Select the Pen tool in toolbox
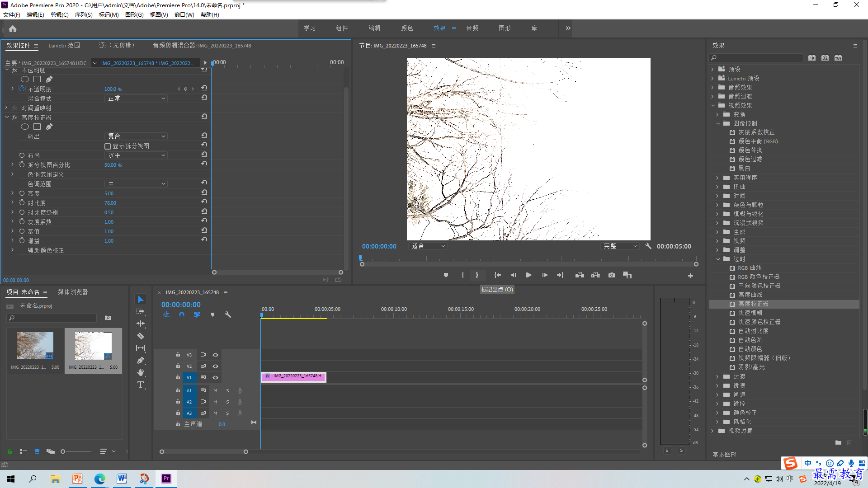This screenshot has height=488, width=868. [x=141, y=360]
